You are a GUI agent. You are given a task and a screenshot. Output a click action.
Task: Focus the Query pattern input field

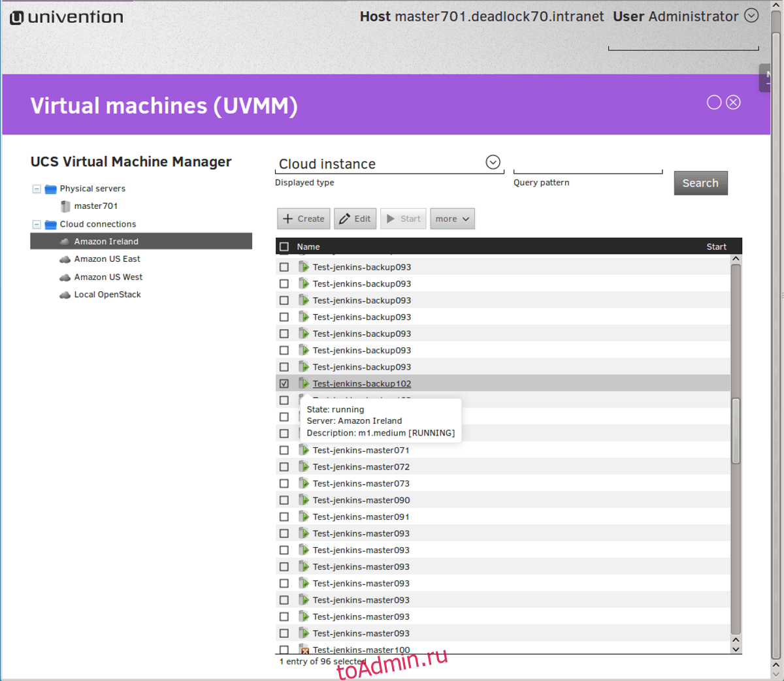pos(587,165)
